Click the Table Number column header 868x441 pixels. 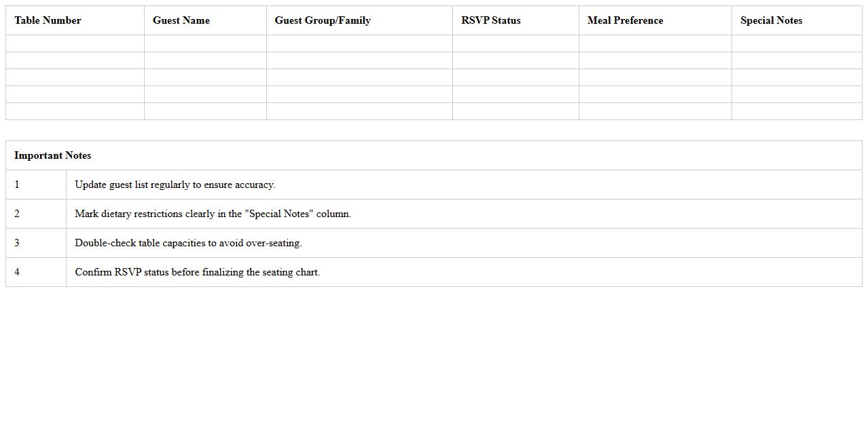(48, 20)
